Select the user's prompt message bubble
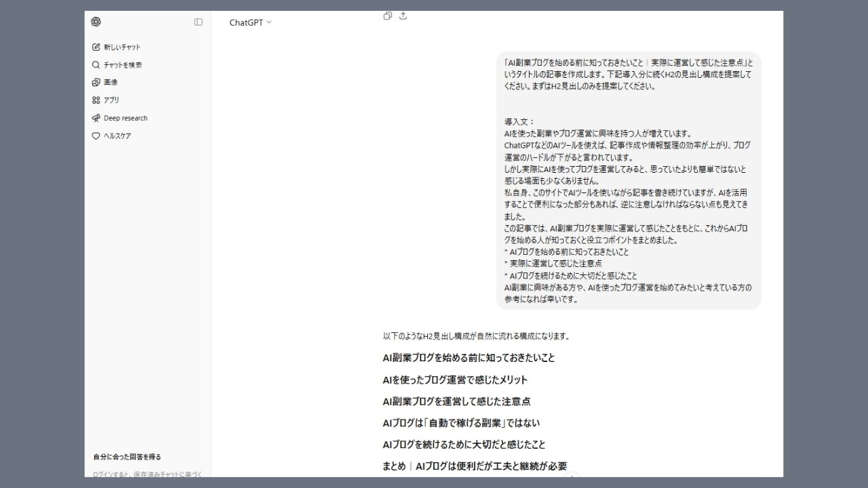This screenshot has height=488, width=868. pos(627,180)
